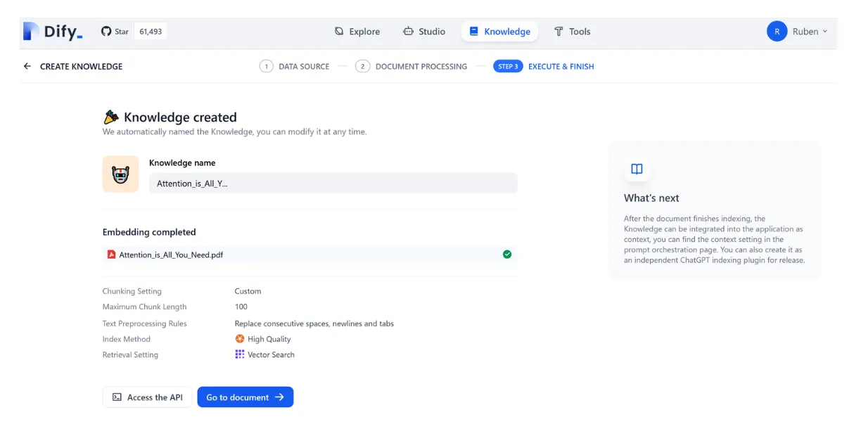Screen dimensions: 868x443
Task: Click the book icon above What's next
Action: [637, 169]
